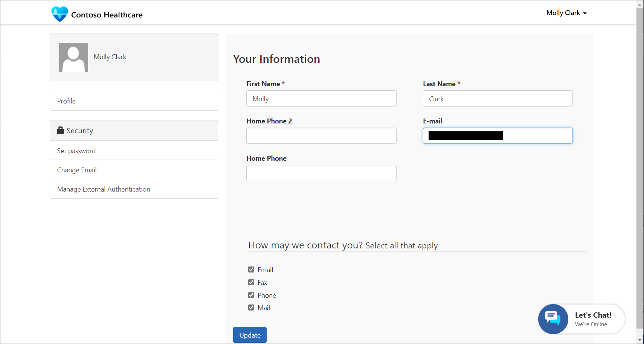
Task: Click the lock icon beside Security
Action: 61,130
